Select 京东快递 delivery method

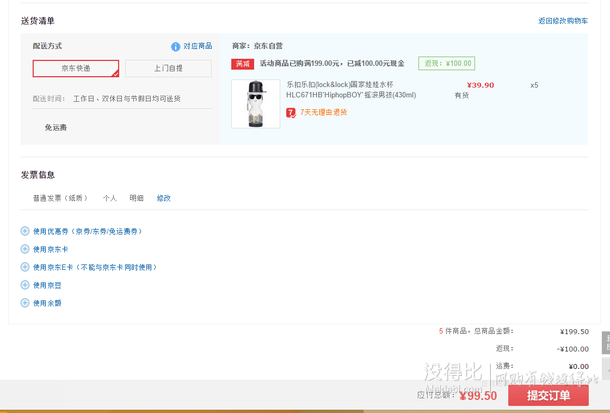coord(76,68)
